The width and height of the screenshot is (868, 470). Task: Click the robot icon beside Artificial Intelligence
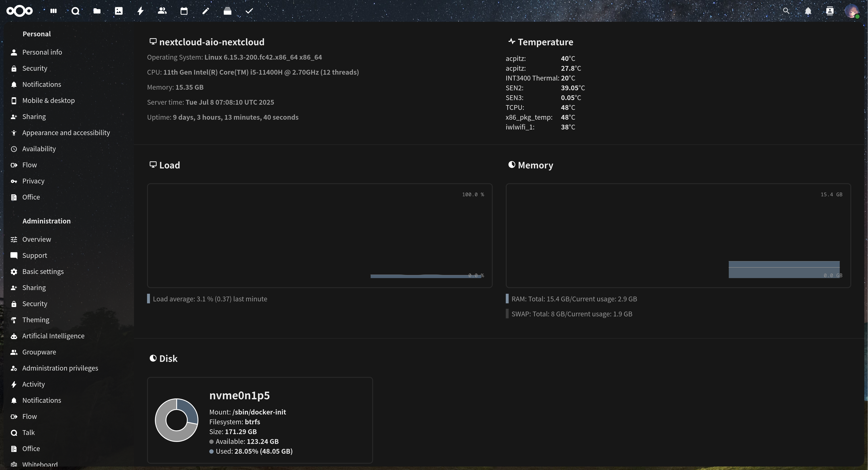pos(14,336)
